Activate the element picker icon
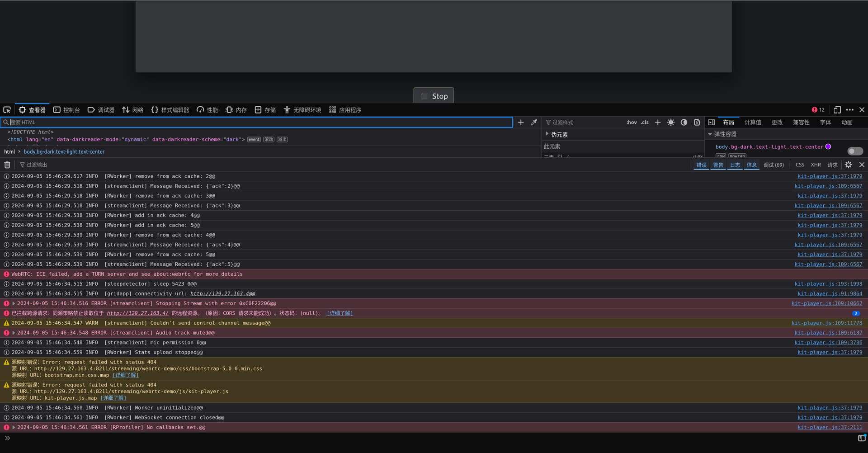The image size is (868, 453). click(x=7, y=110)
